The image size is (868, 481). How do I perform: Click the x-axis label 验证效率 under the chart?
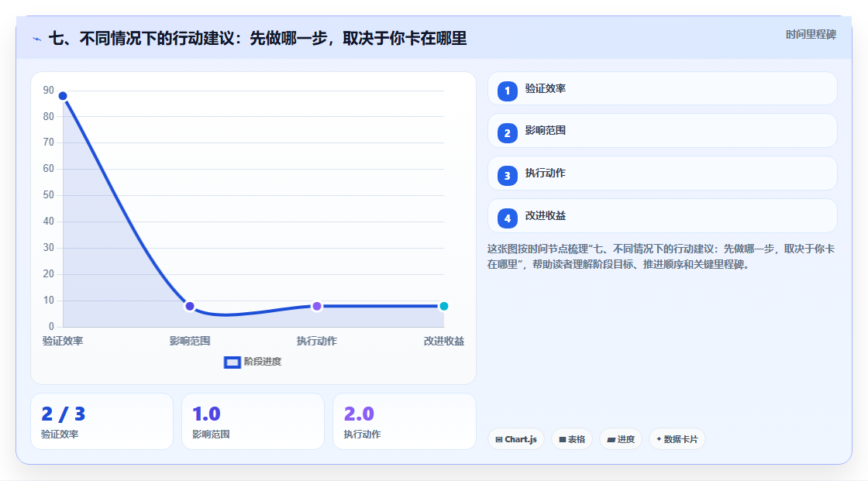click(63, 341)
